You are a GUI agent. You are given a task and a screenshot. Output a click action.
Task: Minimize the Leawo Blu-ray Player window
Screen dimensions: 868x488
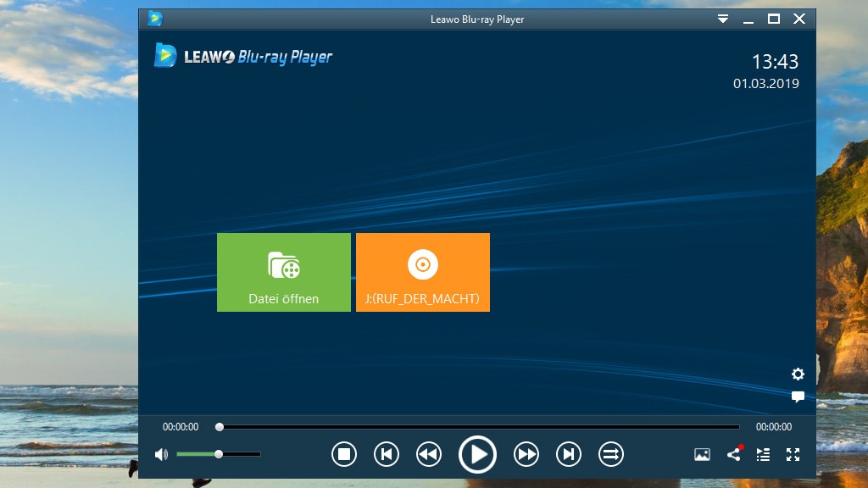(x=748, y=20)
